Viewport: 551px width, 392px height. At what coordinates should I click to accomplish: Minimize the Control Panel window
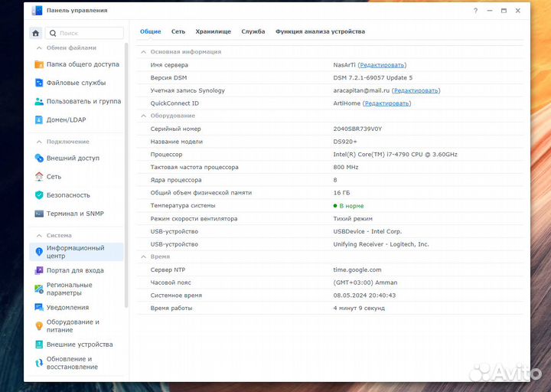[490, 11]
